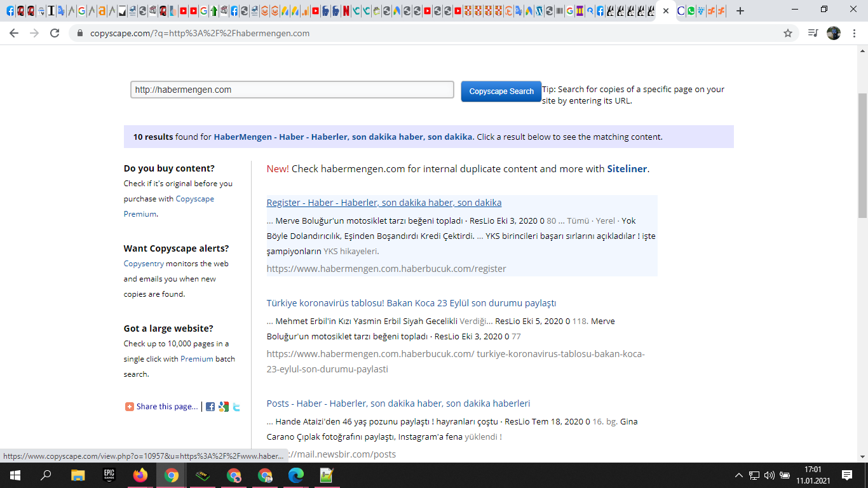Focus the URL search input field
This screenshot has height=488, width=868.
292,90
